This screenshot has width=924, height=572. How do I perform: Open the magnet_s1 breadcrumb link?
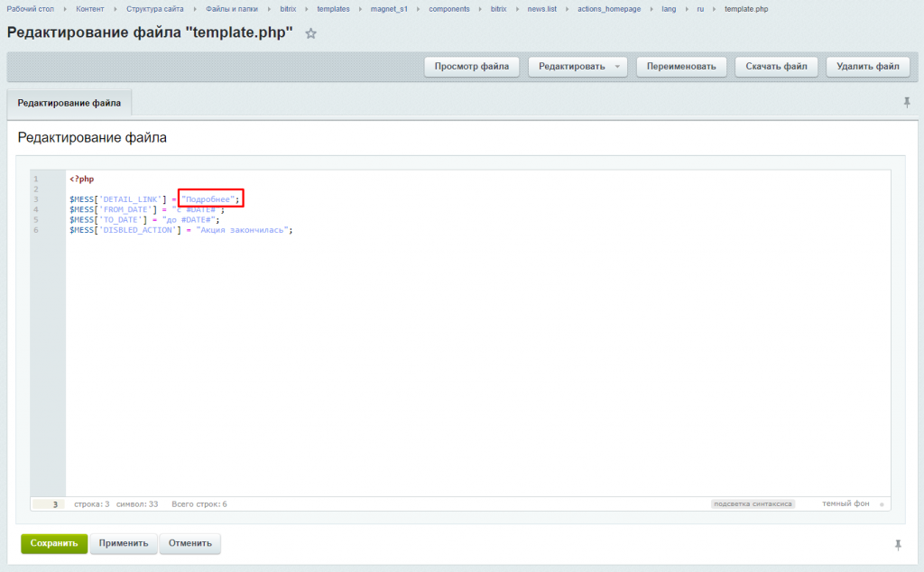[x=389, y=9]
